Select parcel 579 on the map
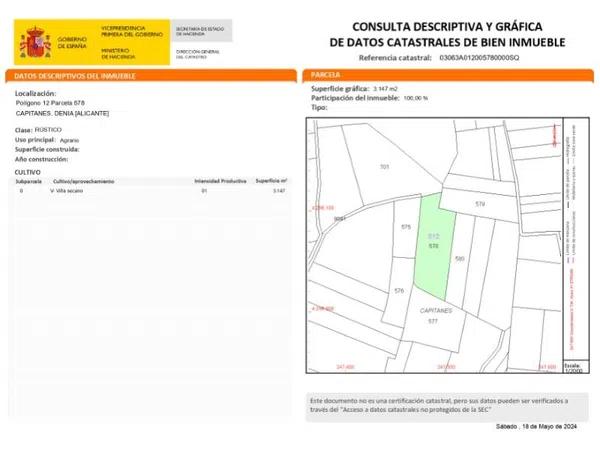The height and width of the screenshot is (450, 600). click(x=480, y=204)
